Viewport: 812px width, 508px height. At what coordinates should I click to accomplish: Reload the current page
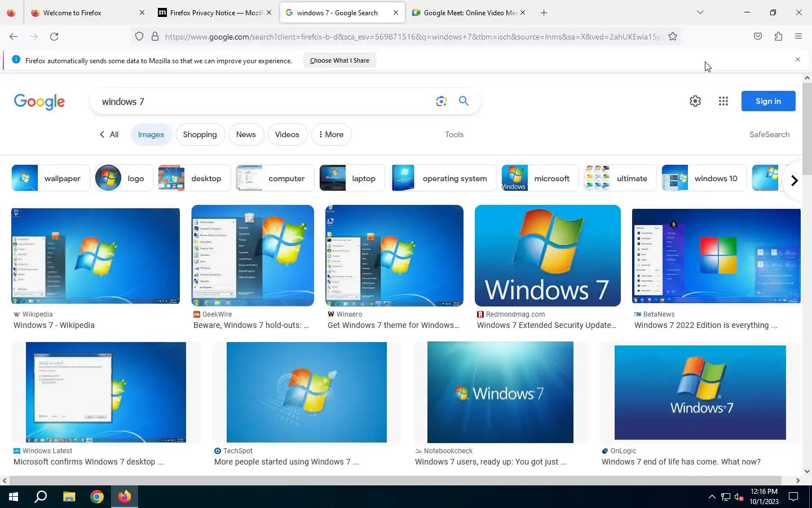(54, 37)
